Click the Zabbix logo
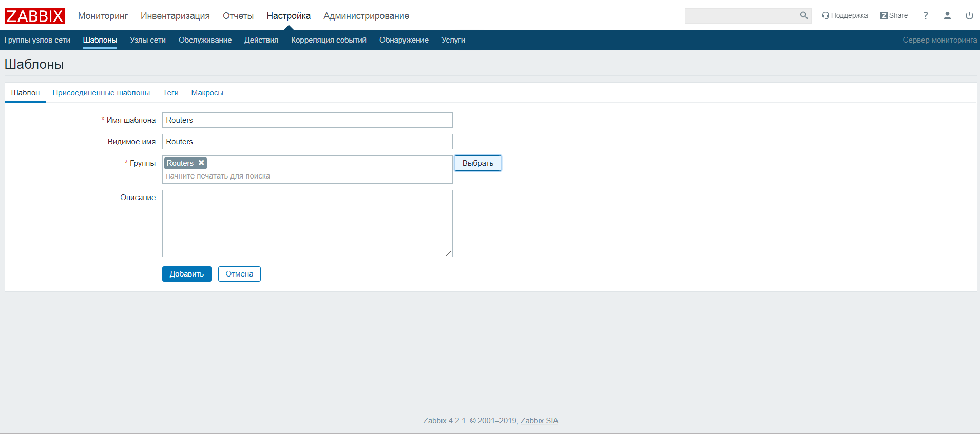 [35, 16]
